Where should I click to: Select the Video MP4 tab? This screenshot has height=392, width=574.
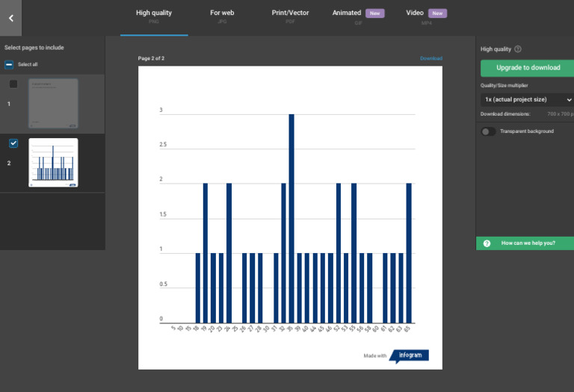tap(427, 16)
